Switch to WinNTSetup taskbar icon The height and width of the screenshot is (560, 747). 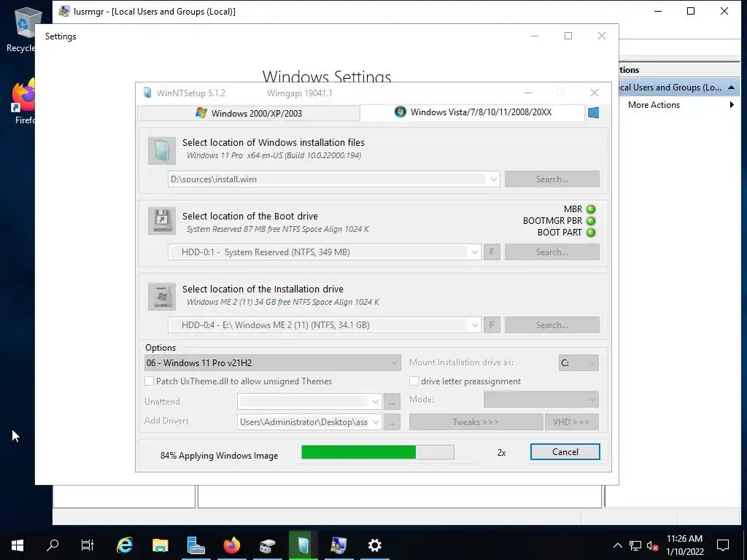pos(303,545)
